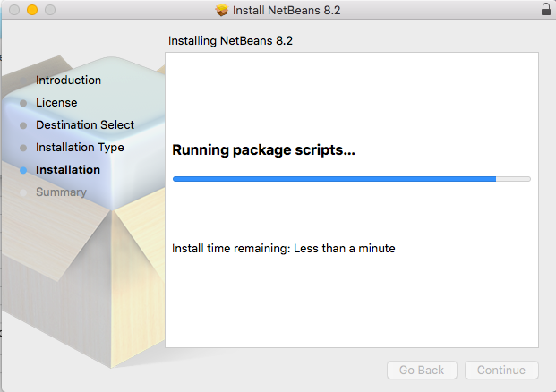The height and width of the screenshot is (392, 556).
Task: Click the package icon beside the window title
Action: coord(223,10)
